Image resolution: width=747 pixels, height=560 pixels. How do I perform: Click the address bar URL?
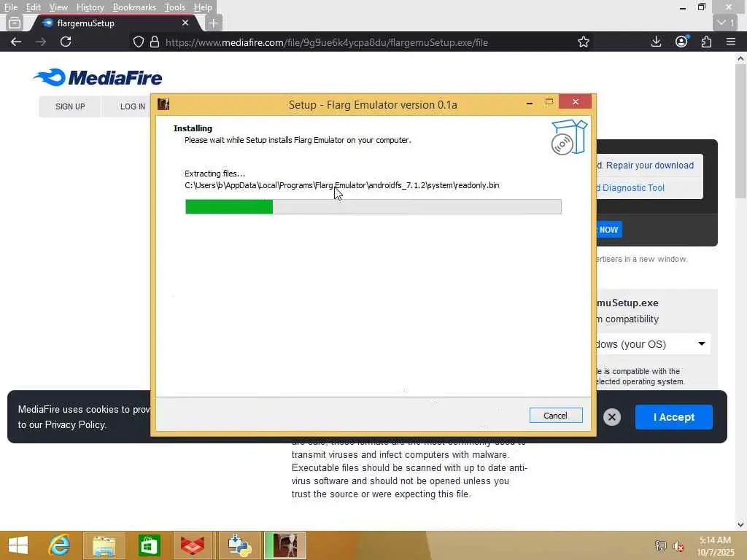point(327,42)
